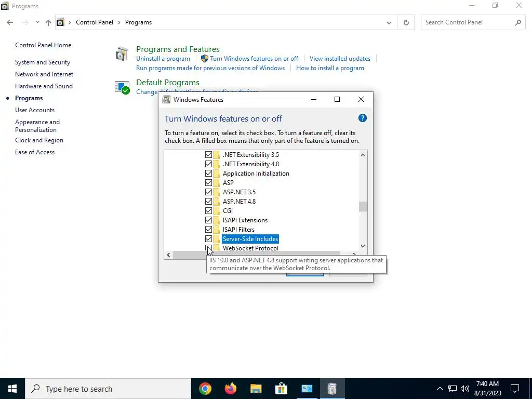Image resolution: width=532 pixels, height=399 pixels.
Task: Click Turn Windows features on or off
Action: [254, 59]
